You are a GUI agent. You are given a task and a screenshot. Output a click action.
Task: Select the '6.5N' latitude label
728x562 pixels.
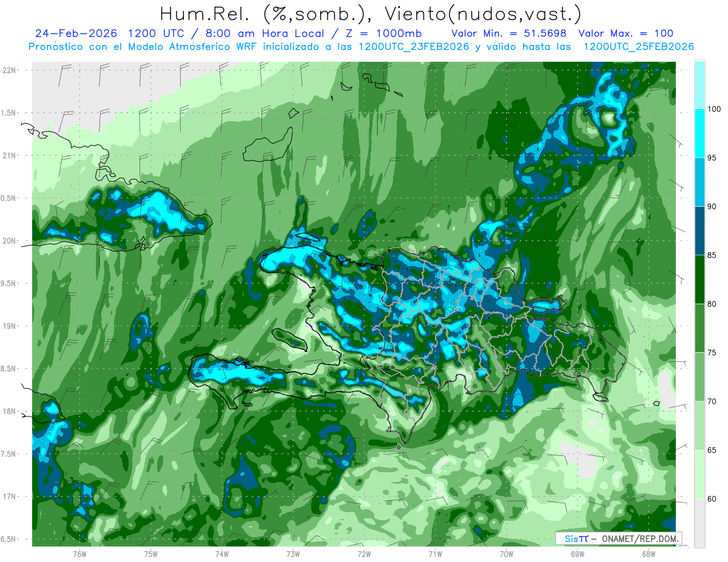8,539
